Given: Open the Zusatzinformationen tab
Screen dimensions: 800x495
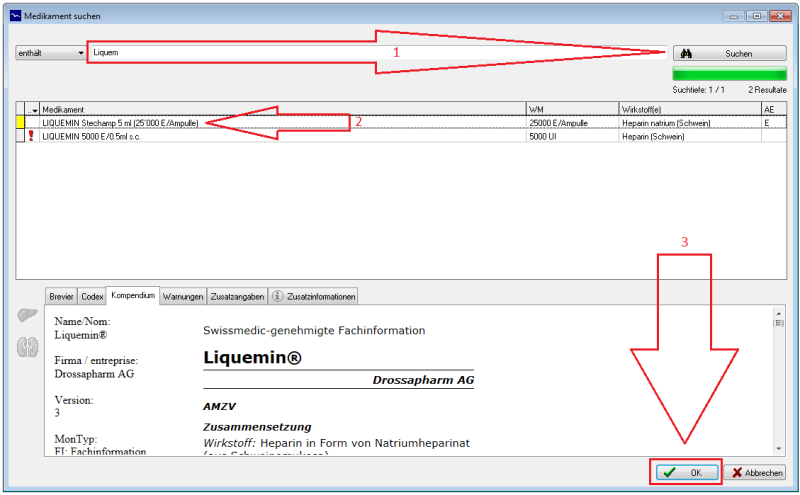Looking at the screenshot, I should click(x=313, y=296).
